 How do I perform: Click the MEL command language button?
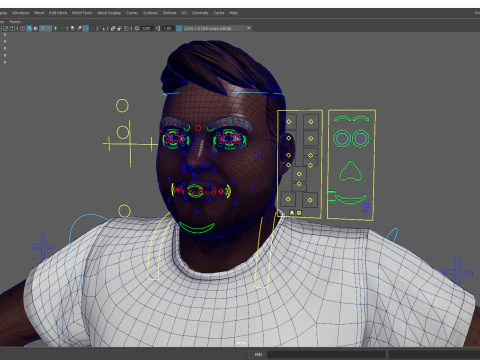[258, 354]
